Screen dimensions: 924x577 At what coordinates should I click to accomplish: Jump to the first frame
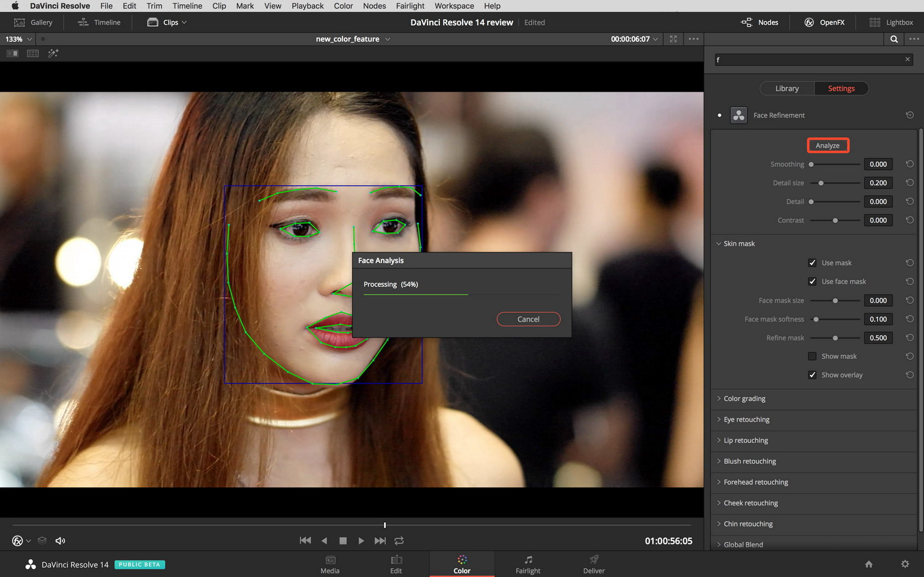305,541
